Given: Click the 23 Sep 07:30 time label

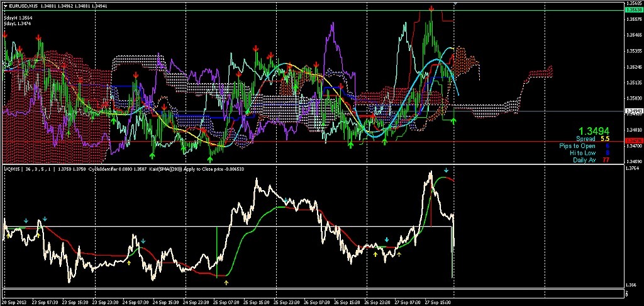Looking at the screenshot, I should [x=45, y=302].
